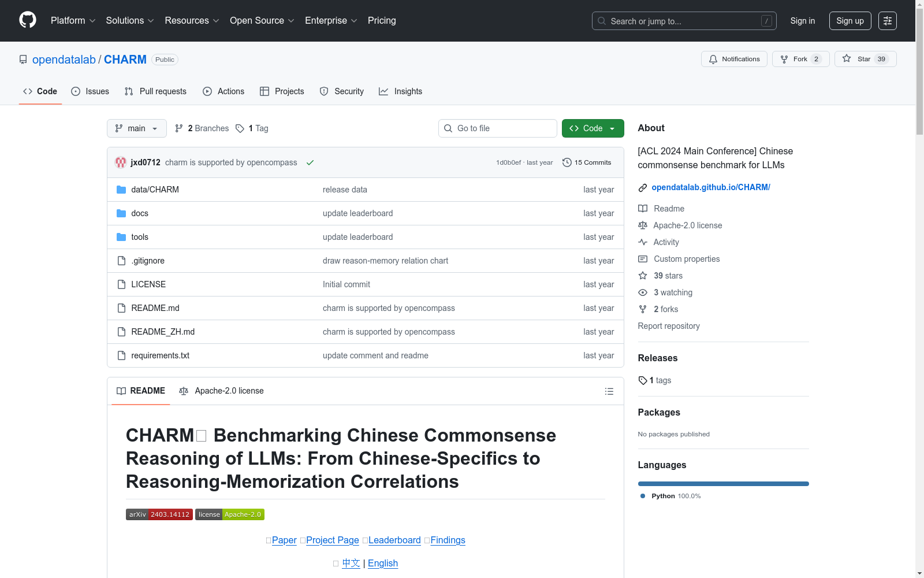Switch to the Security tab

coord(342,91)
